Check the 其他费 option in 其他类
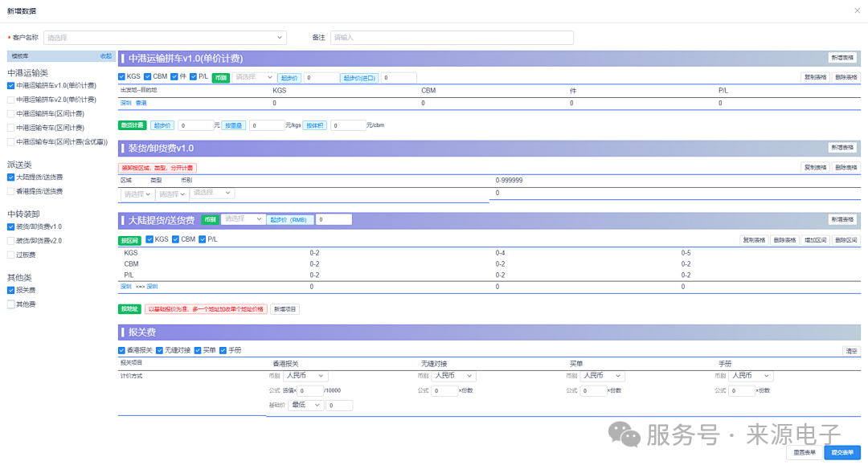The image size is (868, 469). point(10,304)
